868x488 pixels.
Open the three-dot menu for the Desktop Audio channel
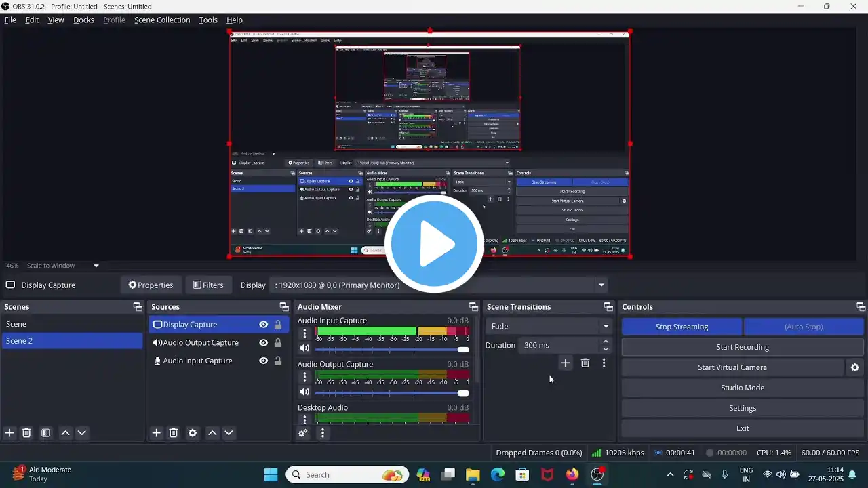click(x=304, y=419)
